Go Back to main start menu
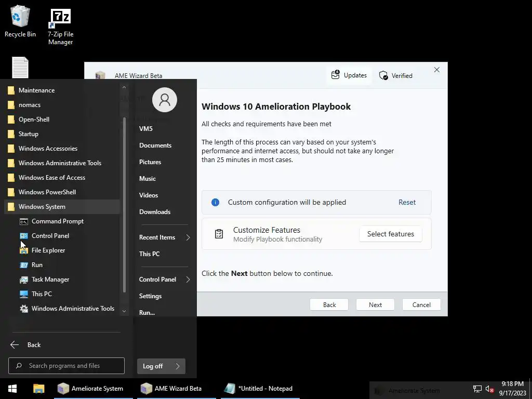This screenshot has width=532, height=399. pos(26,345)
